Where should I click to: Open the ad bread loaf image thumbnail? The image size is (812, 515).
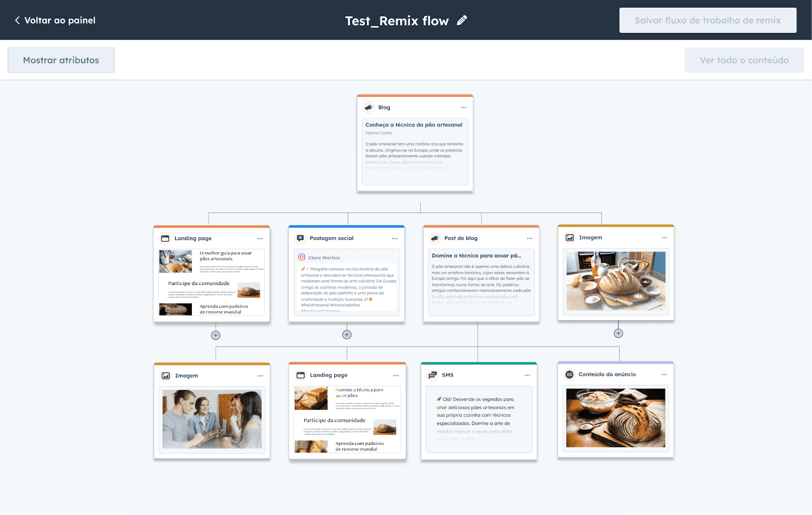(616, 418)
